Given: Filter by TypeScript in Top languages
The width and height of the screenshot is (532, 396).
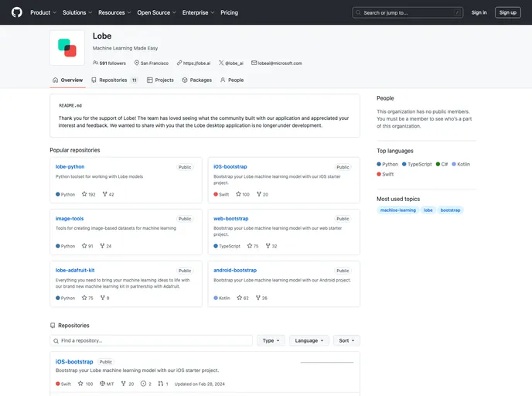Looking at the screenshot, I should click(x=417, y=164).
